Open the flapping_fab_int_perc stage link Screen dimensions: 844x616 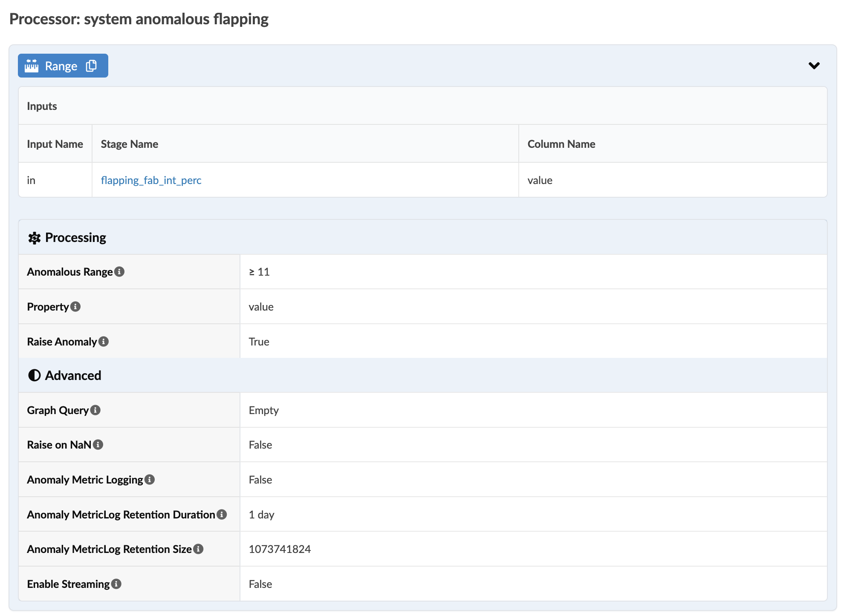click(x=151, y=180)
